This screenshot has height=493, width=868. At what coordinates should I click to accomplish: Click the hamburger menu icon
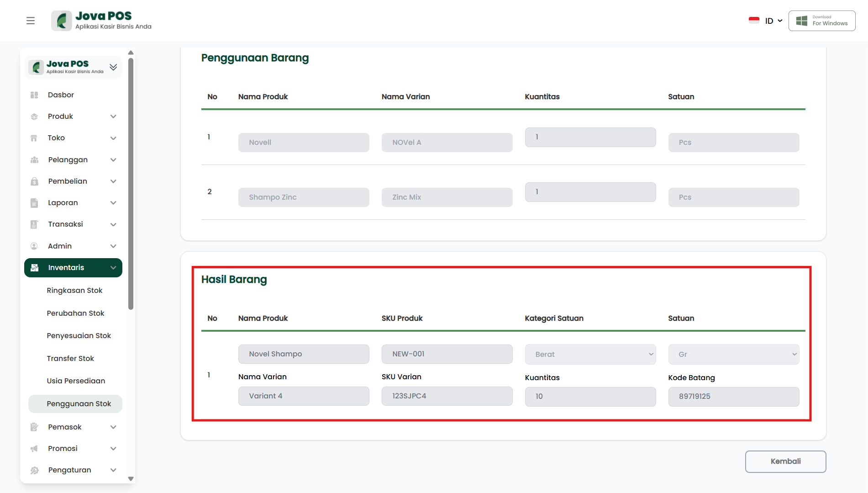[x=31, y=21]
